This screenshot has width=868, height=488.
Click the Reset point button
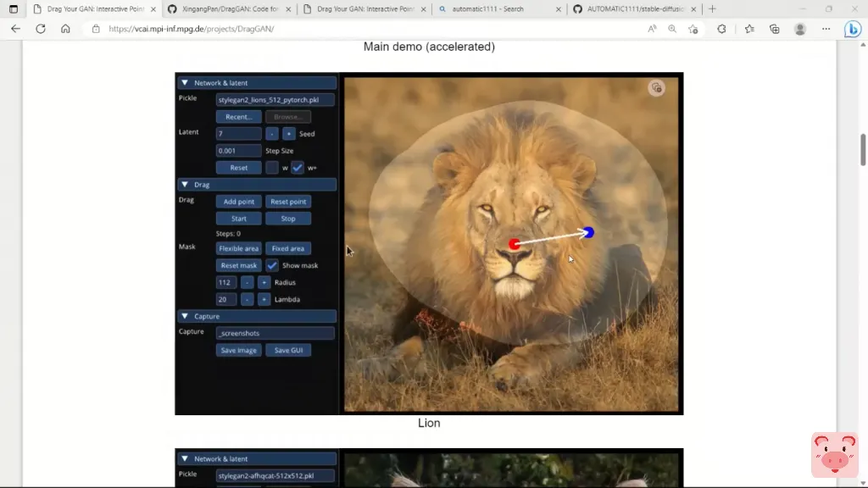coord(288,202)
